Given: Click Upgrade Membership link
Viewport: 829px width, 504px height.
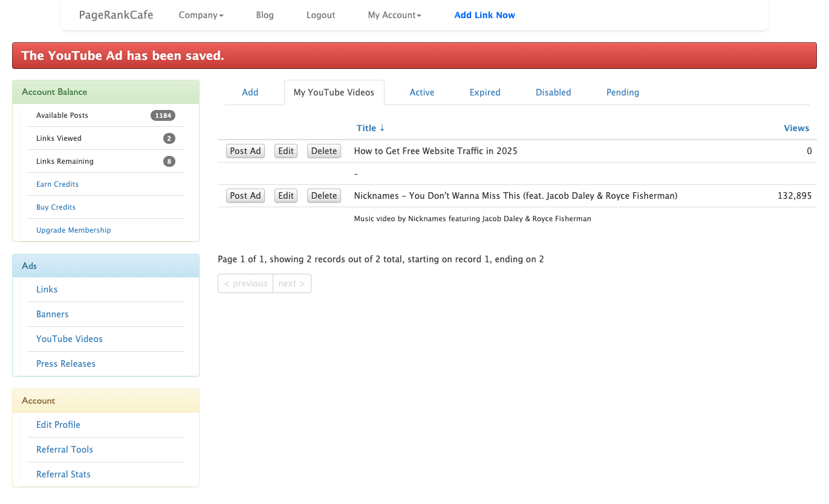Looking at the screenshot, I should tap(74, 230).
